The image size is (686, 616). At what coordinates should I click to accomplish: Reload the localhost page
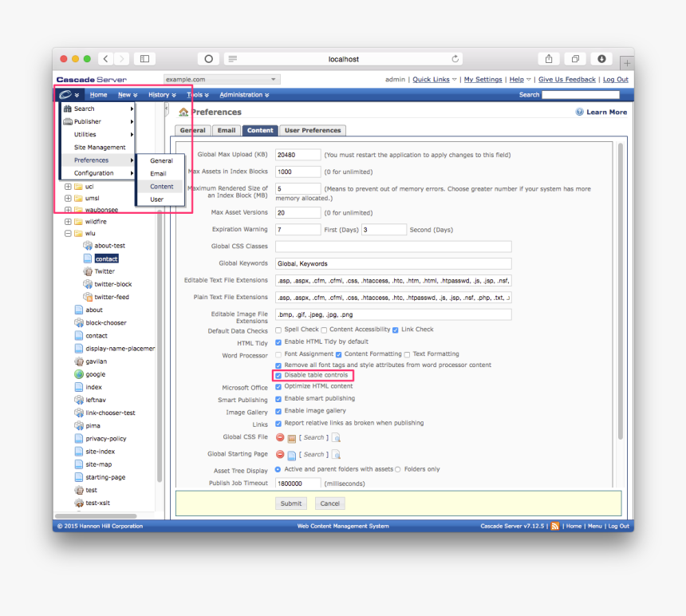click(x=455, y=58)
